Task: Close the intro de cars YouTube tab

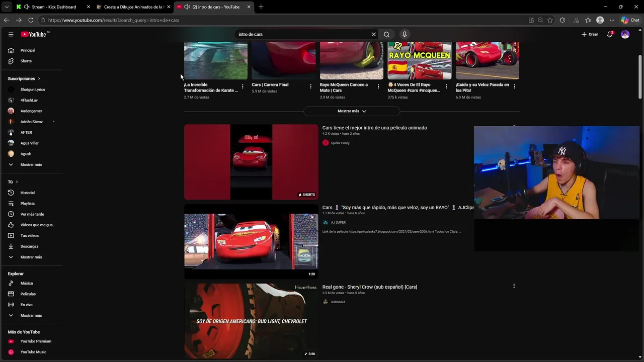Action: click(249, 7)
